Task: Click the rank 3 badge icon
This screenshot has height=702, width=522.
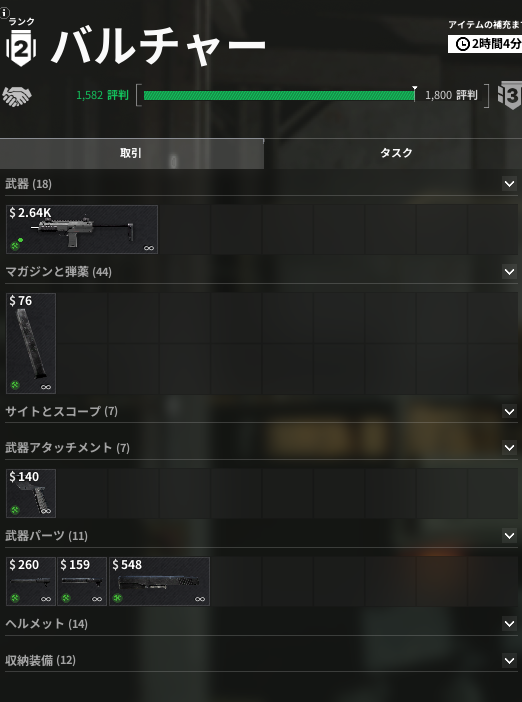Action: pos(510,95)
